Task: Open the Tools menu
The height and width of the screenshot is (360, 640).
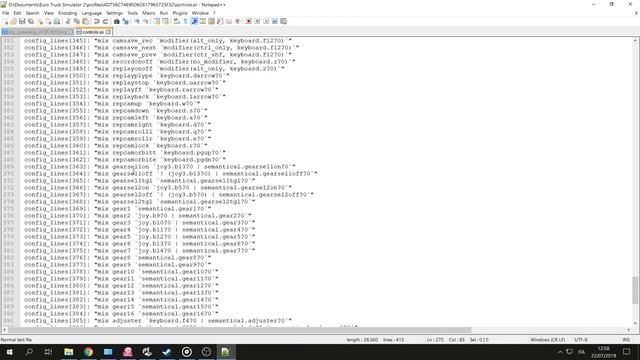Action: click(132, 13)
